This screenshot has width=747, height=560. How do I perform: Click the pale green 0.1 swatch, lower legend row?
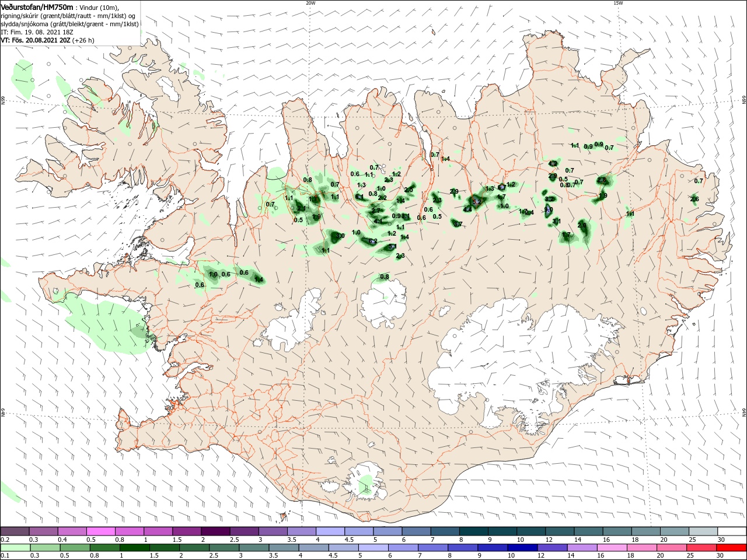[x=15, y=547]
